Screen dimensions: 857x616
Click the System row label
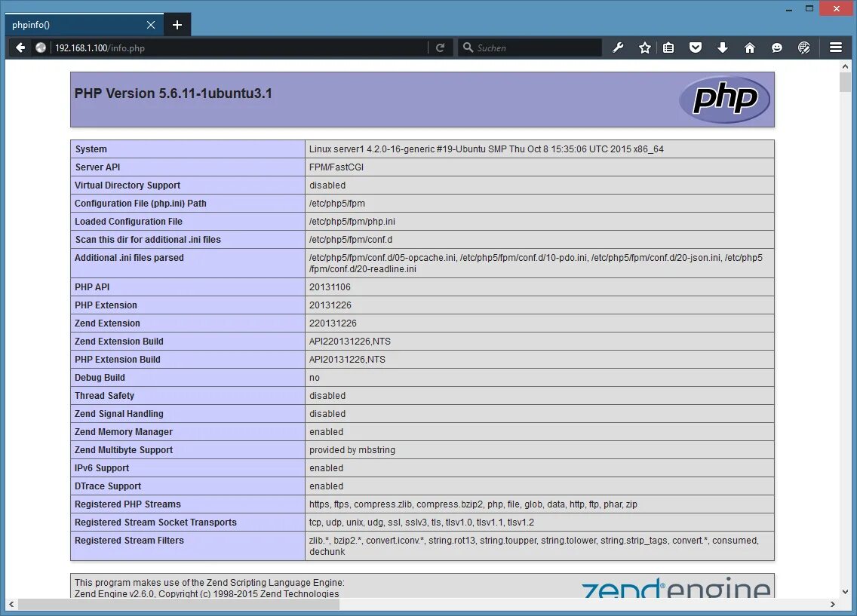(91, 149)
